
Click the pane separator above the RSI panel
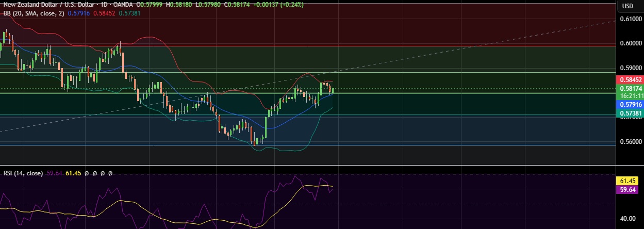pos(309,166)
